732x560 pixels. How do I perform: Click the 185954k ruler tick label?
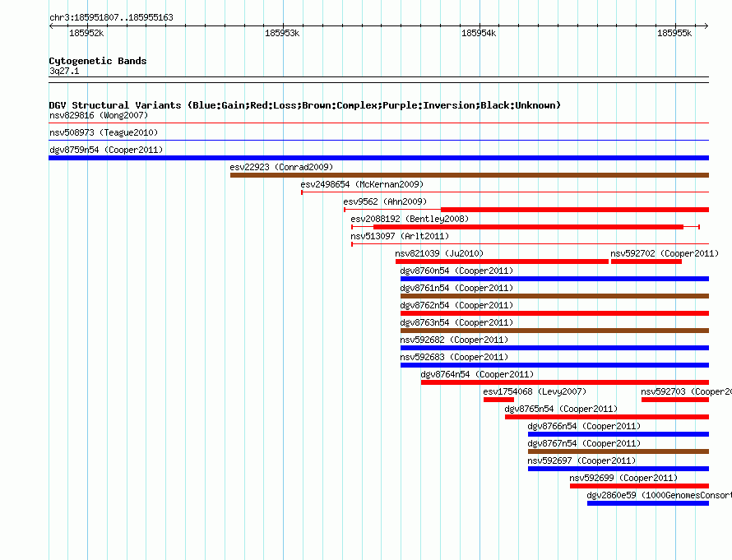[479, 33]
